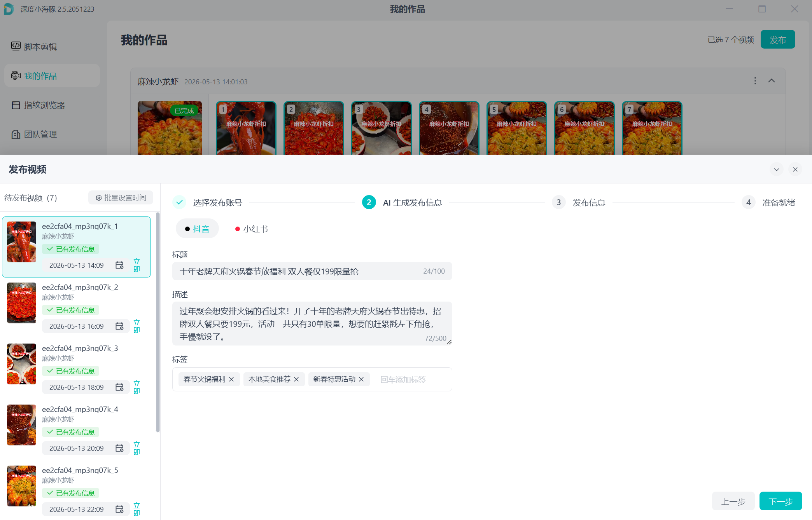
Task: Click the 指纹浏览器 window icon
Action: 16,105
